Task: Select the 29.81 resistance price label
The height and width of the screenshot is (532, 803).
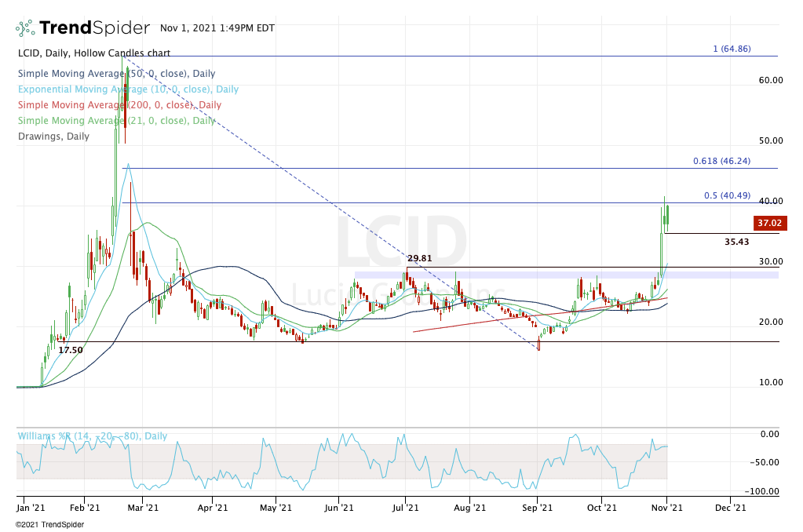Action: click(x=420, y=258)
